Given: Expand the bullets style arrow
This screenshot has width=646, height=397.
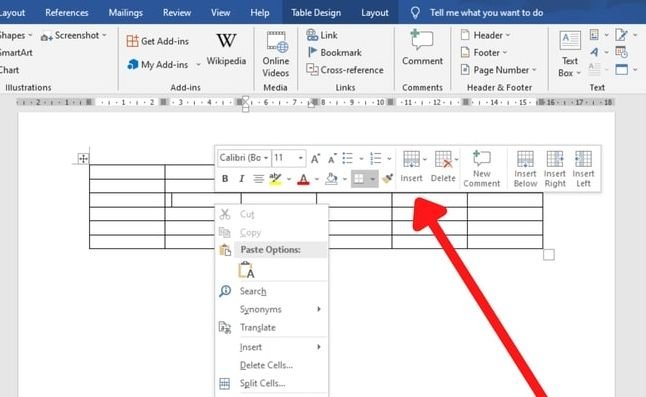Looking at the screenshot, I should click(x=361, y=159).
